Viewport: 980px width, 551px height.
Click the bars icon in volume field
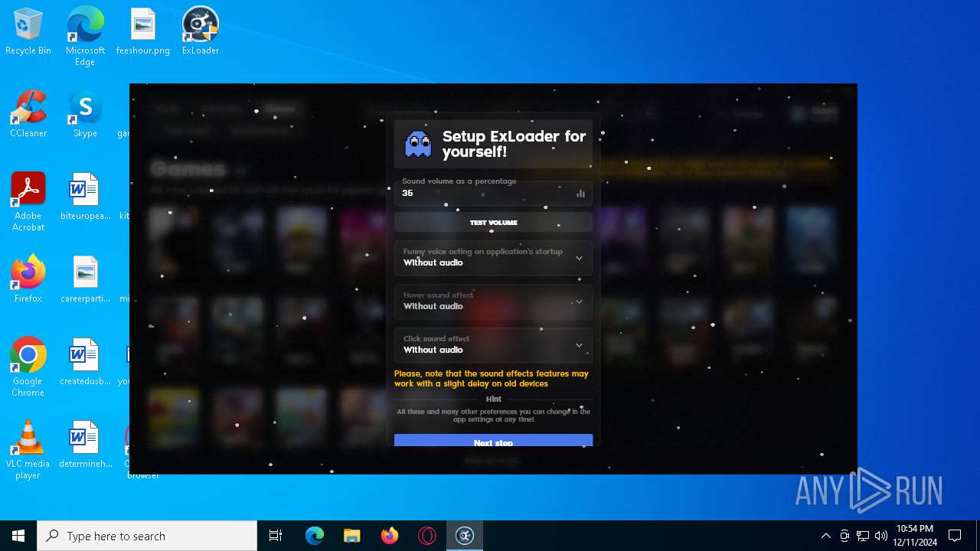(580, 193)
